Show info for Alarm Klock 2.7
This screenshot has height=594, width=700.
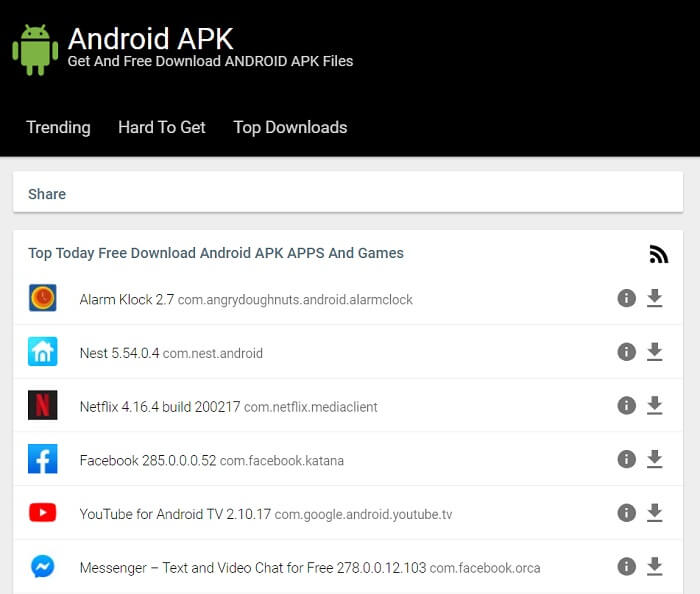626,298
